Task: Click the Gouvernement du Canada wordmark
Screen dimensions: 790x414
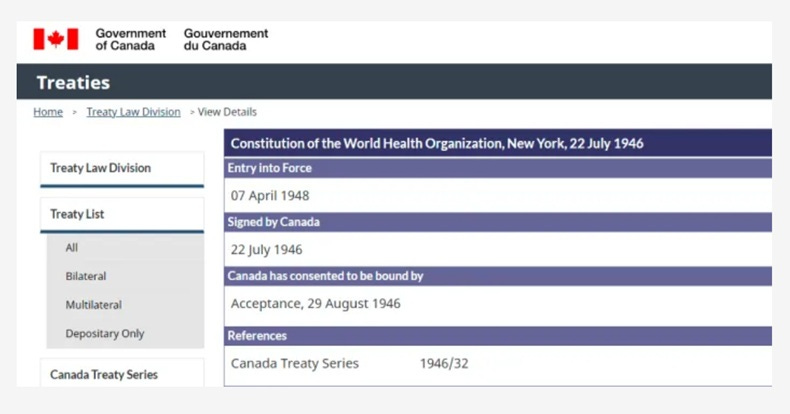Action: 226,39
